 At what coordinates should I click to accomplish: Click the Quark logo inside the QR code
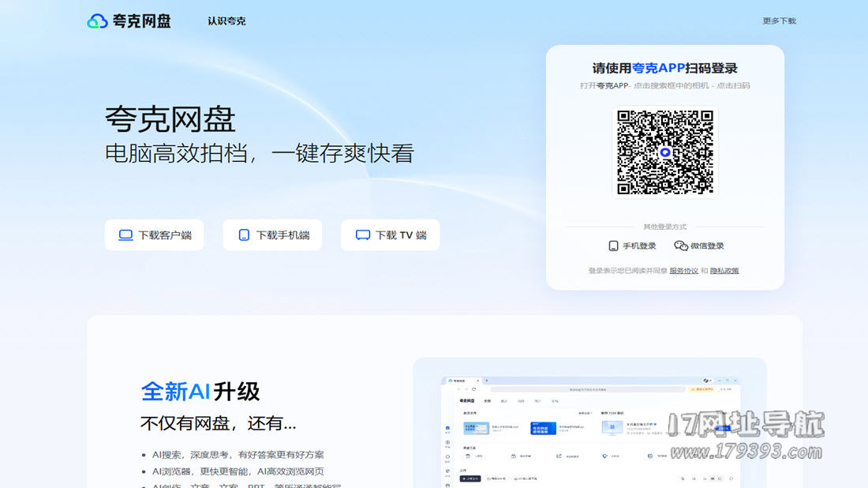[x=665, y=152]
